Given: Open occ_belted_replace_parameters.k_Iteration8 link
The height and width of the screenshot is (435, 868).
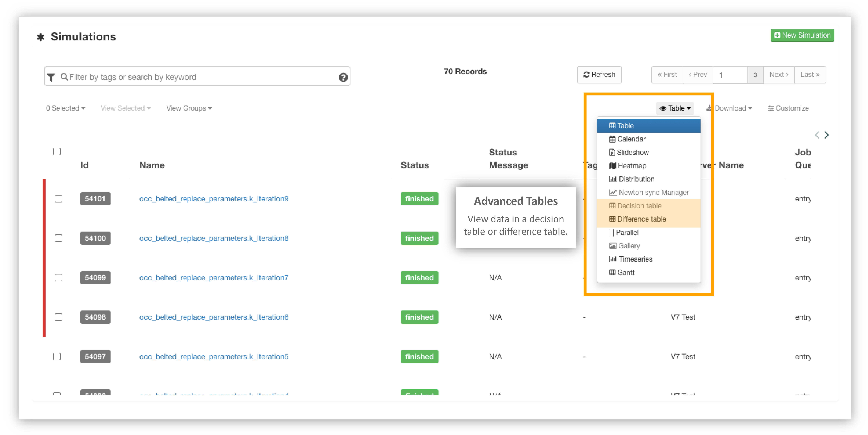Looking at the screenshot, I should 214,238.
